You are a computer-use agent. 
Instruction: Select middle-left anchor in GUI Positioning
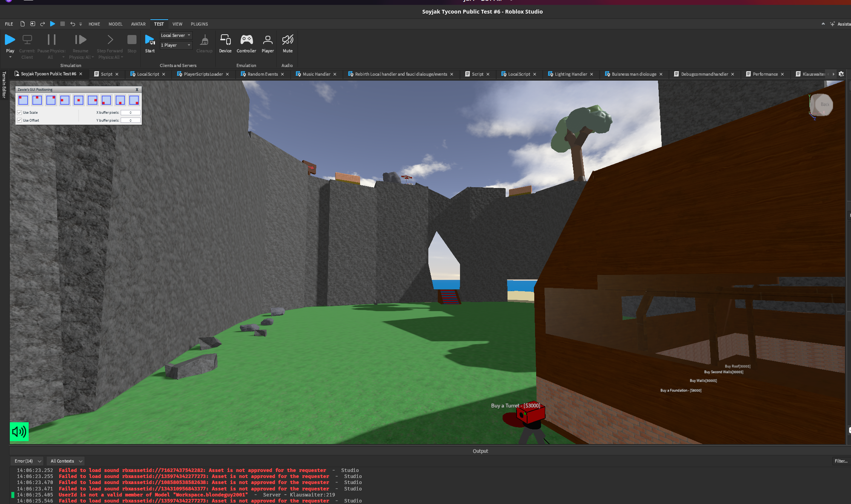65,100
